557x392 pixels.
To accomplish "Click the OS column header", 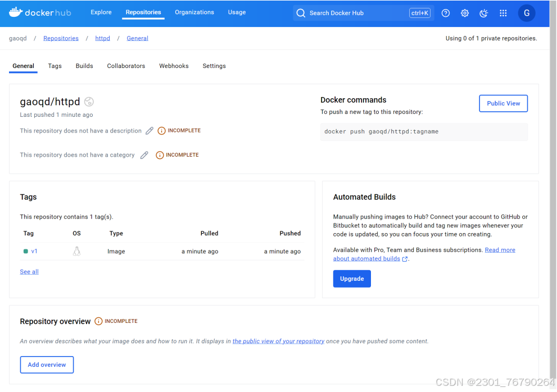I will click(x=77, y=233).
